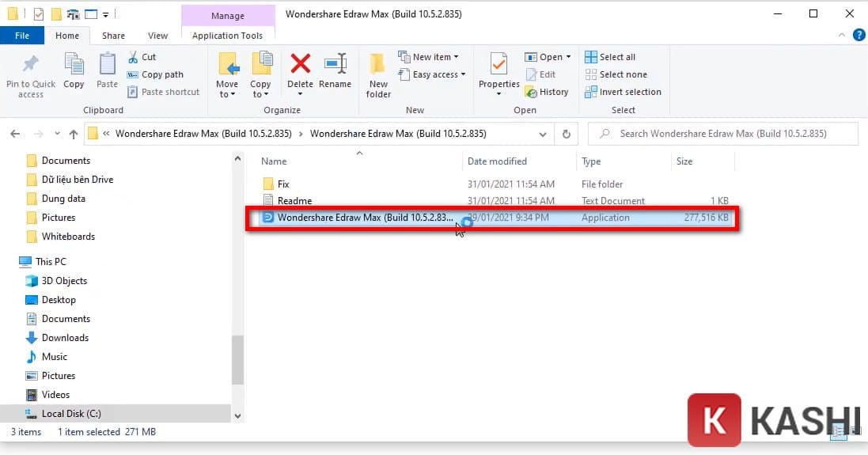Click Select all
This screenshot has width=868, height=455.
pos(610,57)
